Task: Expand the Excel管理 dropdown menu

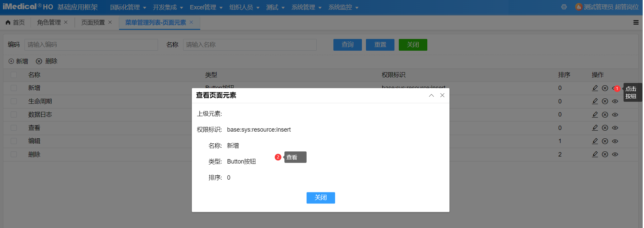Action: pos(206,7)
